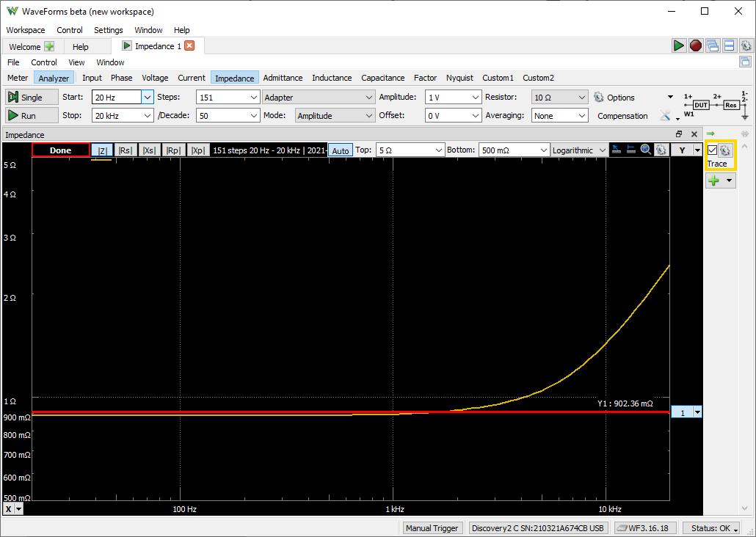The width and height of the screenshot is (756, 537).
Task: Toggle the |Xp| trace button
Action: (197, 150)
